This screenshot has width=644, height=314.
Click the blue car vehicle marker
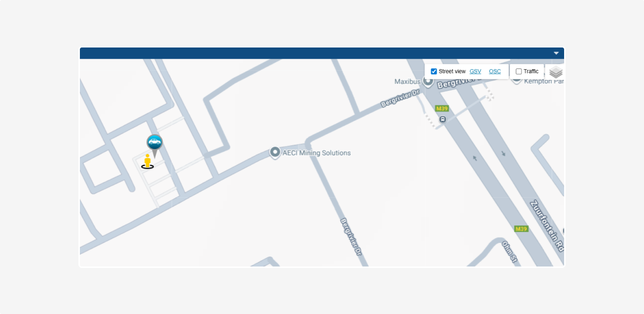pos(154,143)
